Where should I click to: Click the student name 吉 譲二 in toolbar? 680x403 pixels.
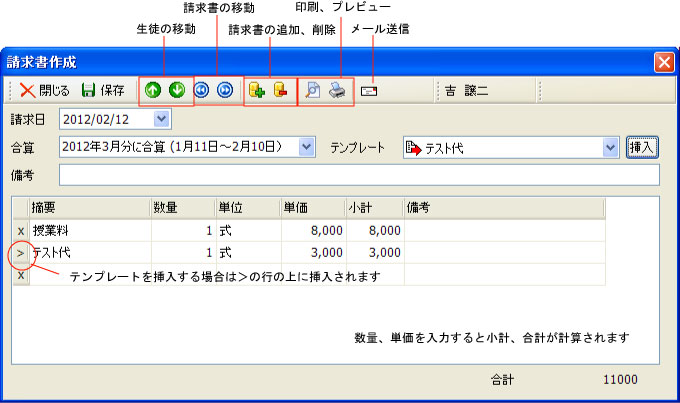(x=466, y=91)
